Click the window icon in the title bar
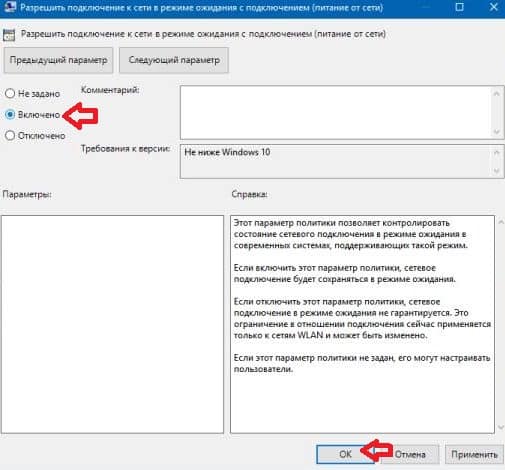505x470 pixels. coord(10,7)
